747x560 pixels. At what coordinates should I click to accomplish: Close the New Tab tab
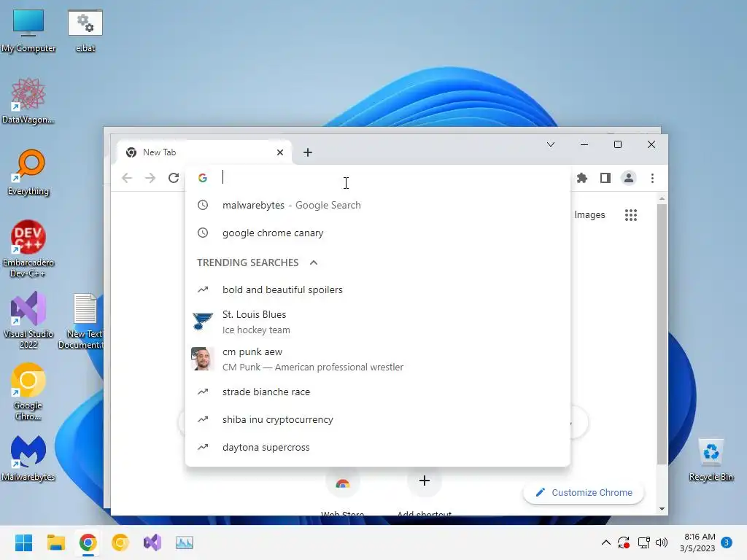[x=280, y=152]
